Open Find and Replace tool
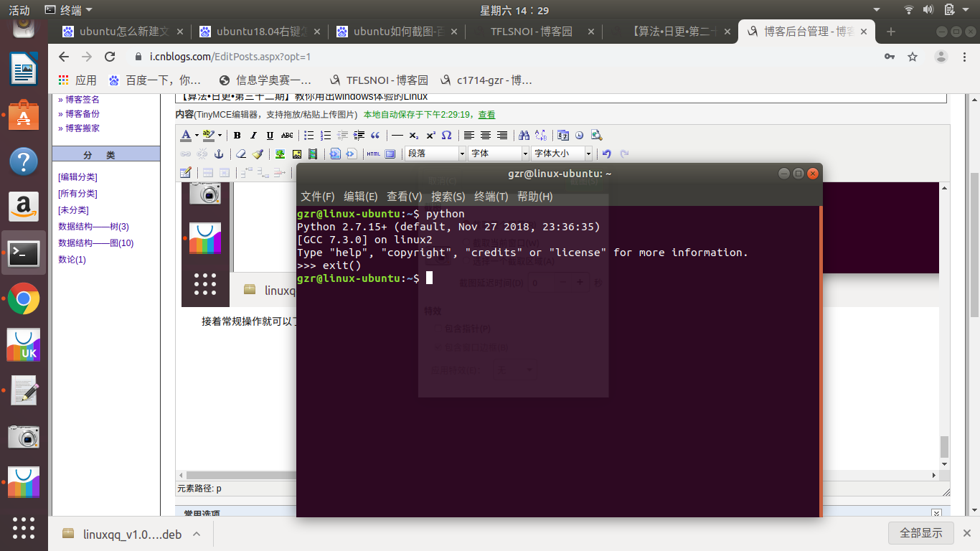Image resolution: width=980 pixels, height=551 pixels. [x=541, y=136]
